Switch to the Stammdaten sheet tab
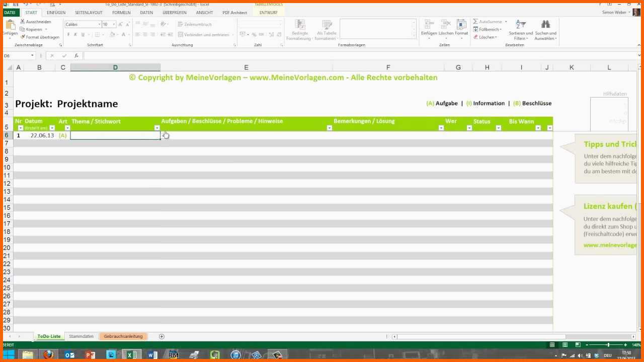644x362 pixels. coord(81,336)
